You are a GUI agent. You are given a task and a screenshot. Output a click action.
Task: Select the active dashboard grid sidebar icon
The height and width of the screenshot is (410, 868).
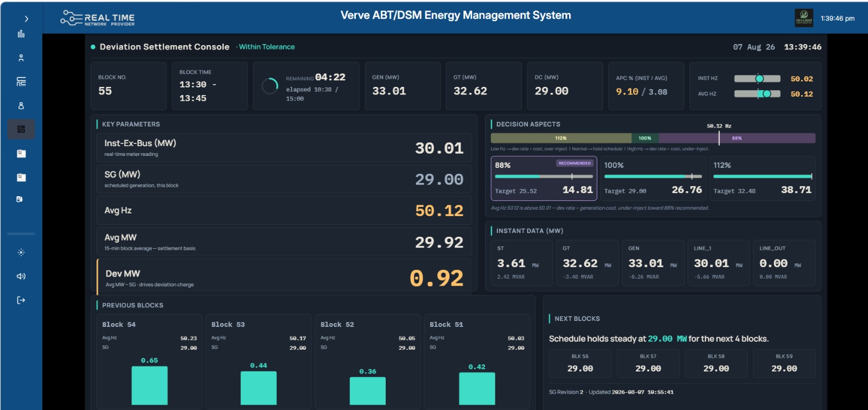21,129
